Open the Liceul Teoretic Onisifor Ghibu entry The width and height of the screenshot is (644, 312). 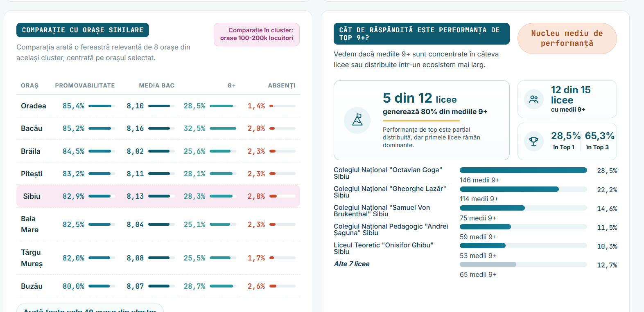click(x=383, y=248)
